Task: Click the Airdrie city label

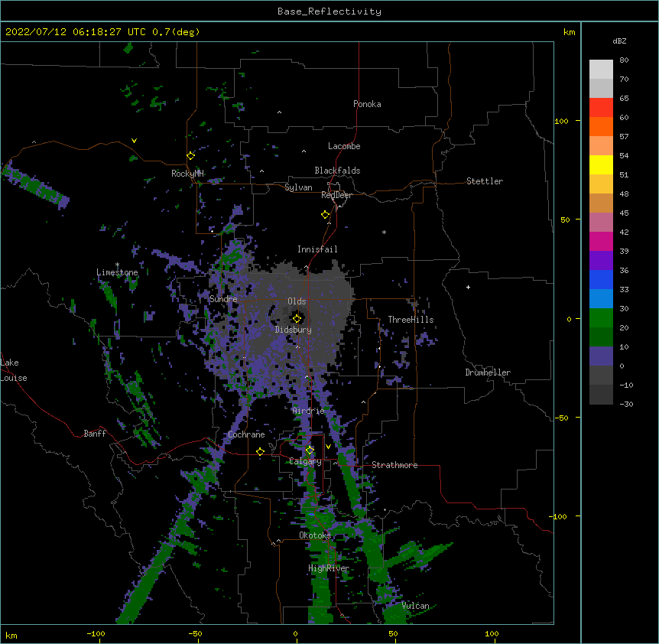Action: tap(308, 411)
